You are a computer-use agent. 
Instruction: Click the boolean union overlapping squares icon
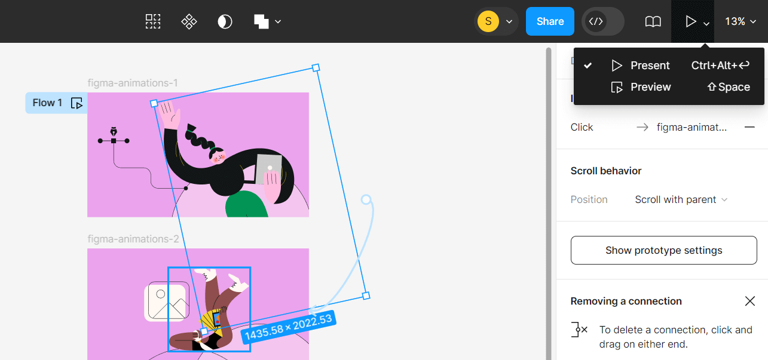[261, 21]
